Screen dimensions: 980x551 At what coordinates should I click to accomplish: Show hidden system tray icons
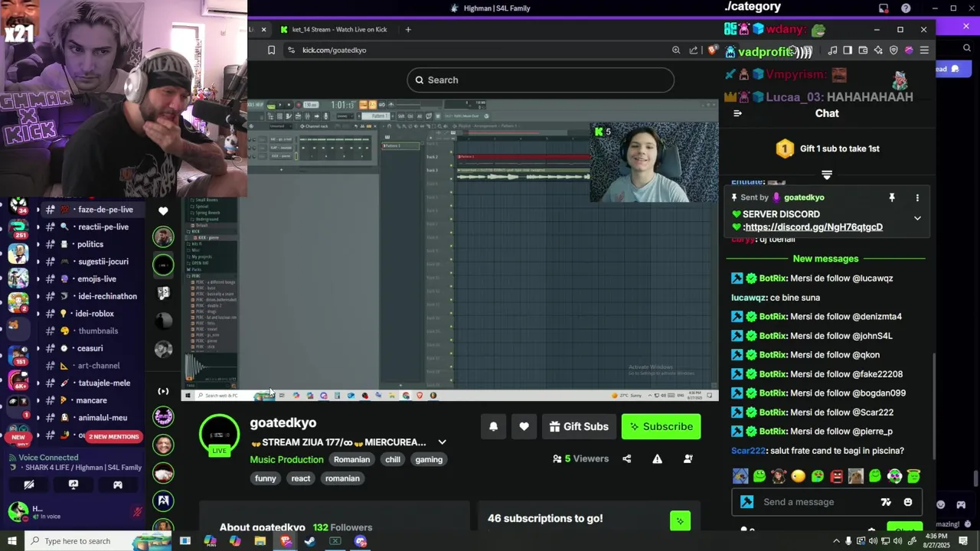(836, 541)
